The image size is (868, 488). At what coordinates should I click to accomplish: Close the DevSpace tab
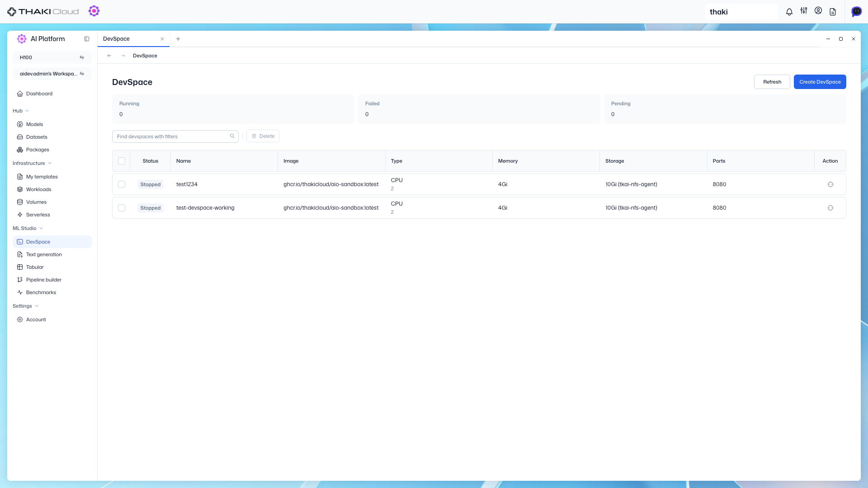point(162,39)
